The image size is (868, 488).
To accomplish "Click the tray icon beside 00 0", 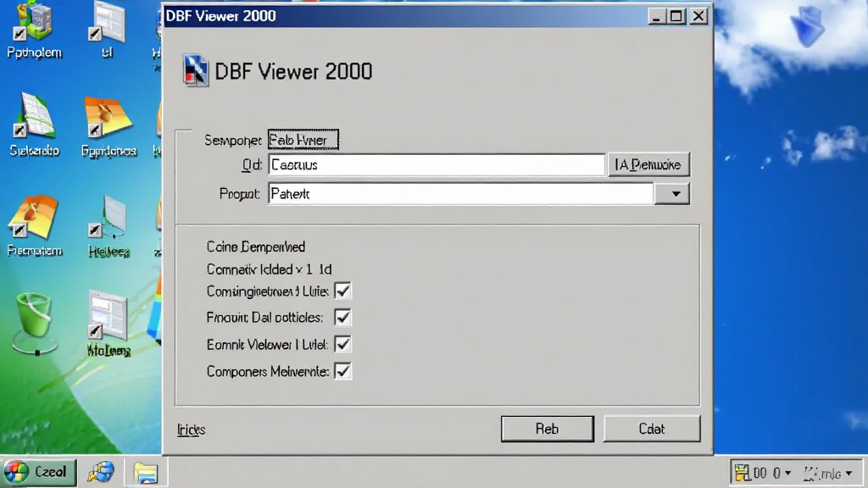I will pyautogui.click(x=742, y=473).
